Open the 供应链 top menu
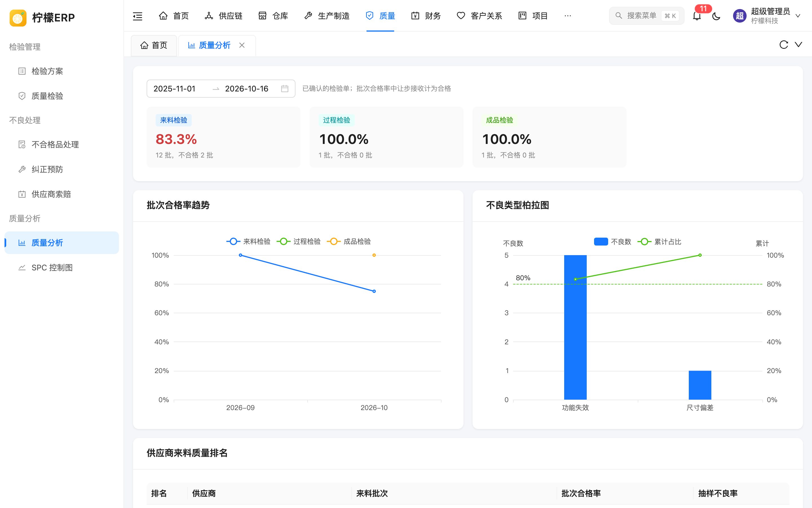Image resolution: width=812 pixels, height=508 pixels. point(223,16)
